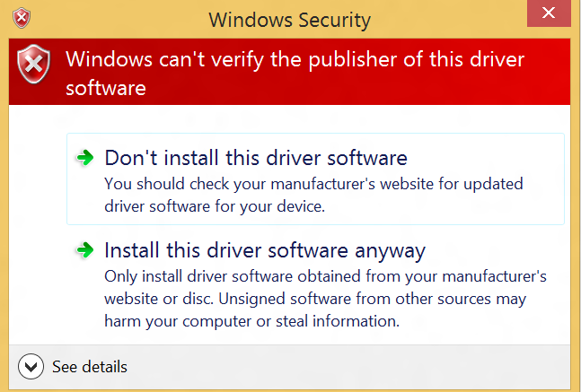
Task: Choose Install this driver software anyway
Action: click(x=265, y=251)
